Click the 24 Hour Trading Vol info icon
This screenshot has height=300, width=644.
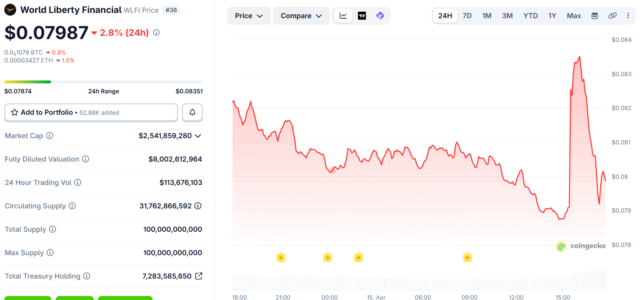(x=78, y=183)
